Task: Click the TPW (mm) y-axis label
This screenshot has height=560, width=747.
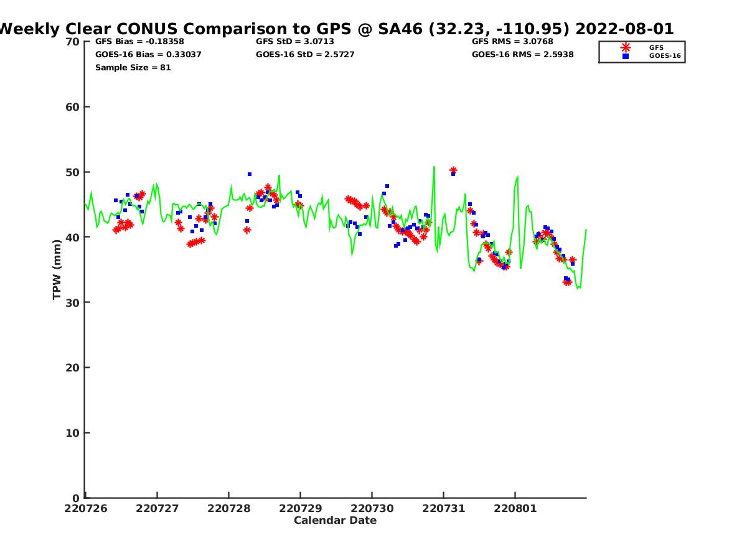Action: tap(57, 269)
